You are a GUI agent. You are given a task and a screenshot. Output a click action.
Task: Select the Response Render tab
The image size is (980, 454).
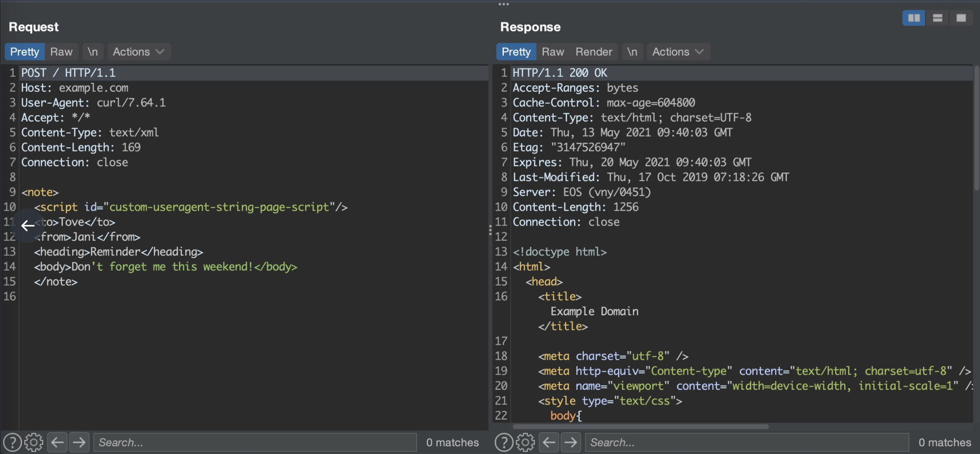click(594, 52)
